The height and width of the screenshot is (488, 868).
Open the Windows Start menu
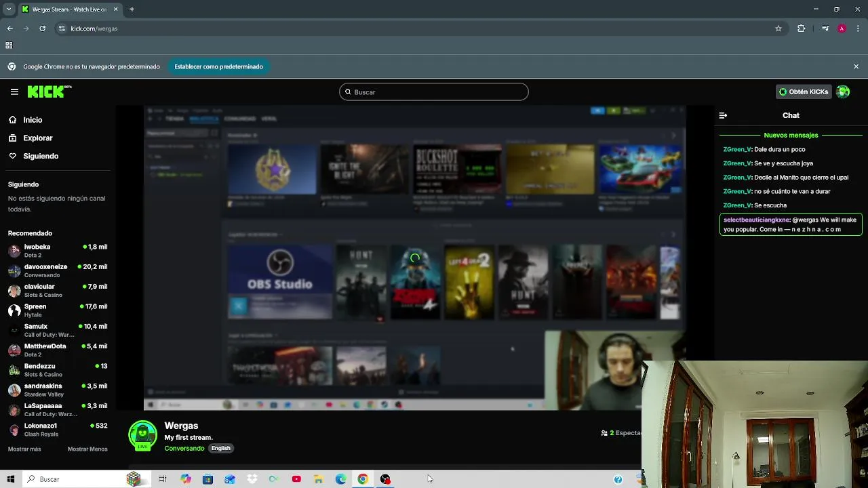[11, 479]
